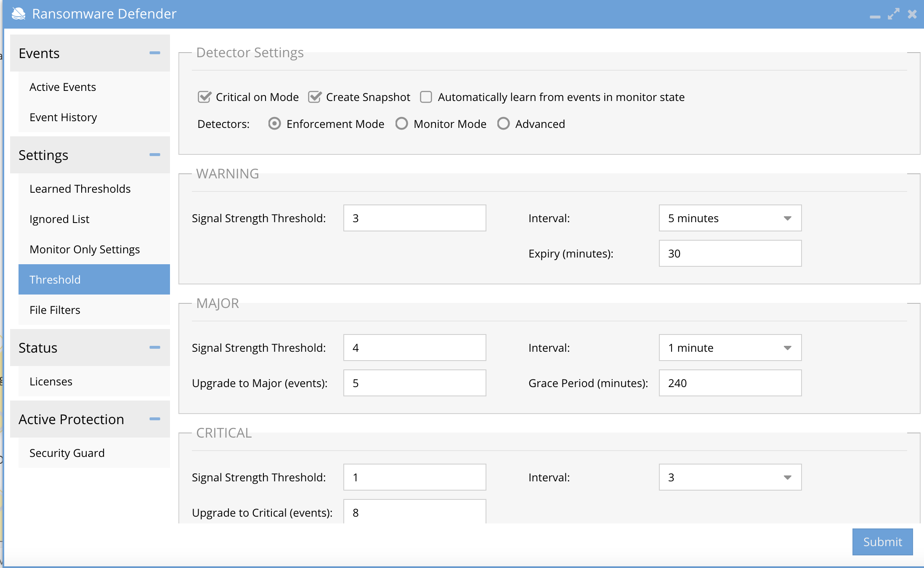The width and height of the screenshot is (924, 568).
Task: Maximize the Ransomware Defender window
Action: (894, 14)
